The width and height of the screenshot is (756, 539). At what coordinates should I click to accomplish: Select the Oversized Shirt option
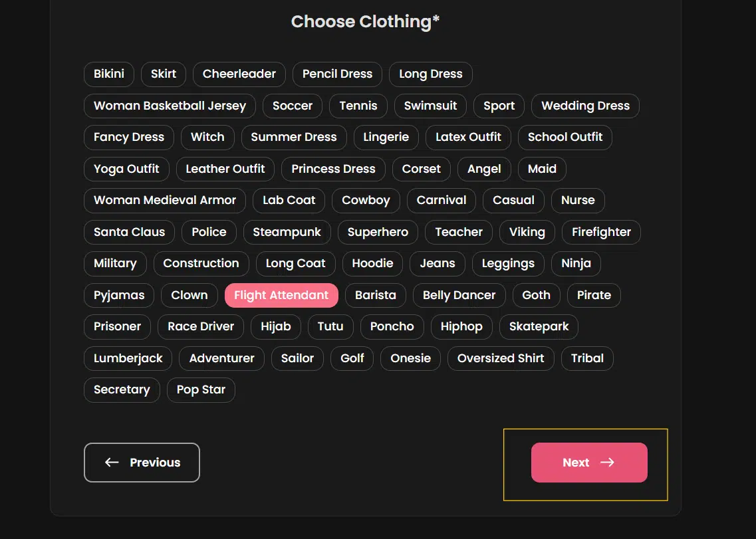tap(500, 358)
